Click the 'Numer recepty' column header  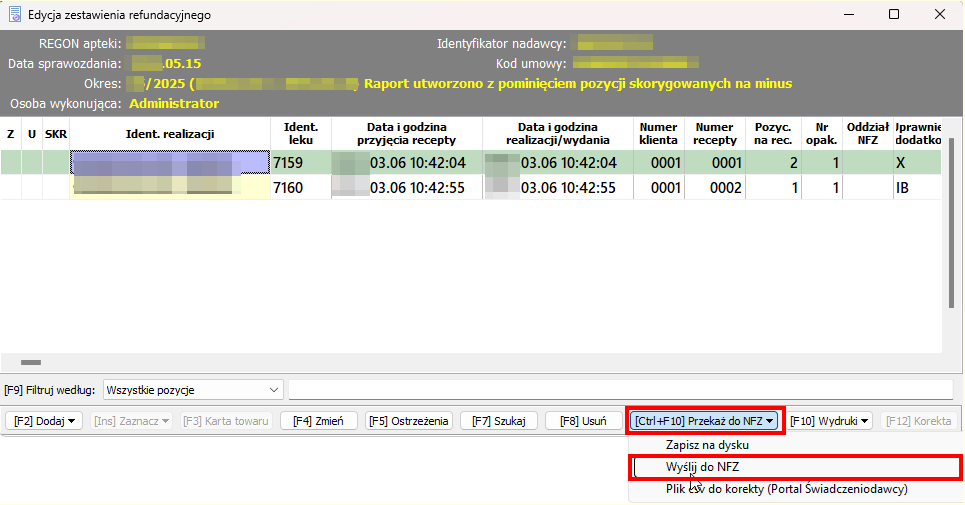click(714, 134)
